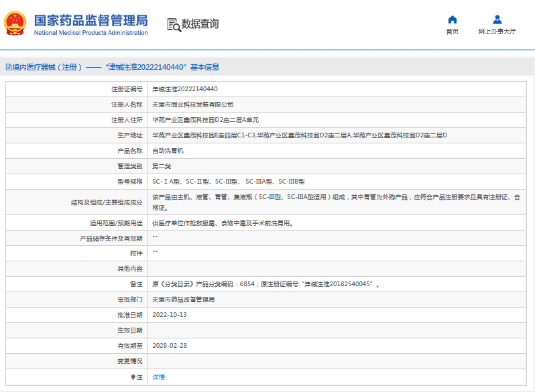Click the 产品名称 row label
Viewport: 535px width, 392px height.
tap(130, 151)
